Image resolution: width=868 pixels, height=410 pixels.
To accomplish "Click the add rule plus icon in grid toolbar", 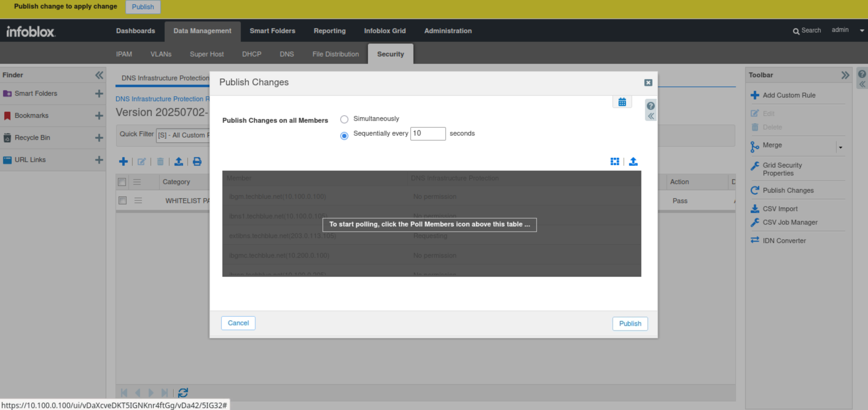I will (x=123, y=162).
